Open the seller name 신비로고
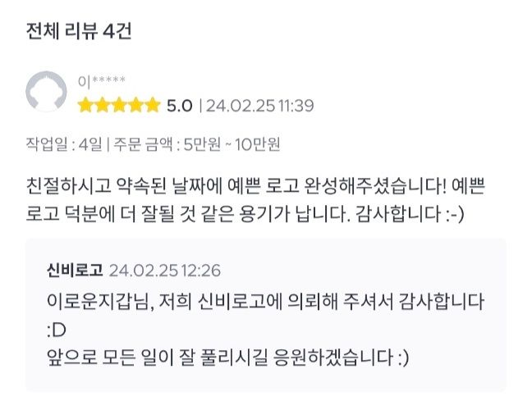The width and height of the screenshot is (532, 410). coord(75,271)
